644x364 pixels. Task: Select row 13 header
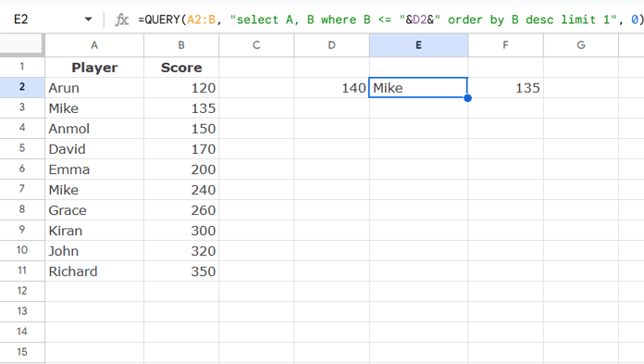point(22,312)
